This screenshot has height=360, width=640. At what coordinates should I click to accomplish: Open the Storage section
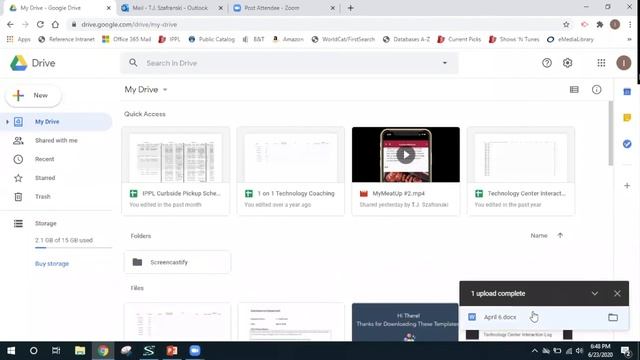point(45,224)
